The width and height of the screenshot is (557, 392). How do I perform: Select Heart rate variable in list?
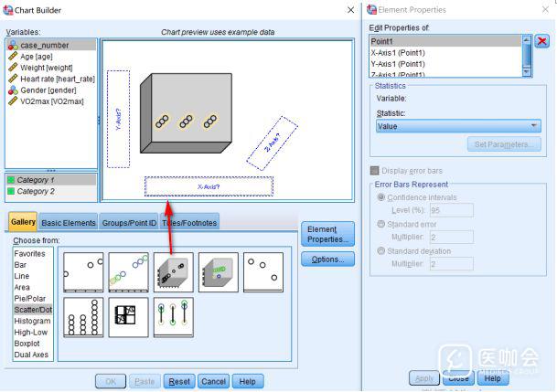pyautogui.click(x=57, y=79)
